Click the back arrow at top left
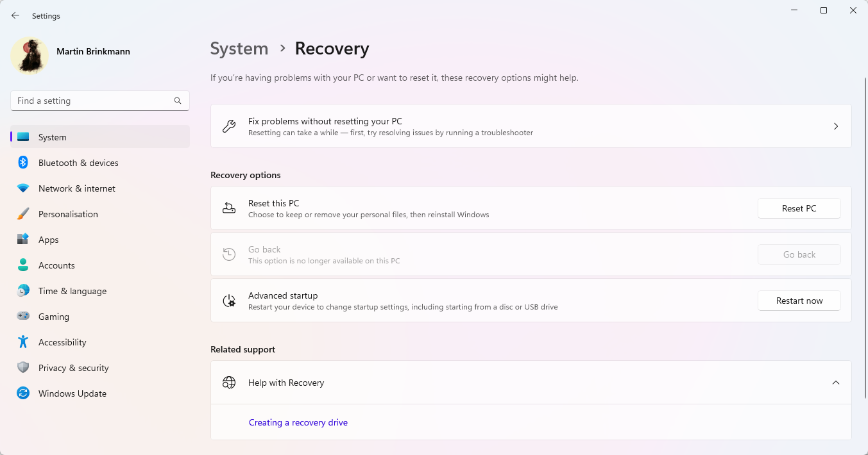 click(x=15, y=15)
